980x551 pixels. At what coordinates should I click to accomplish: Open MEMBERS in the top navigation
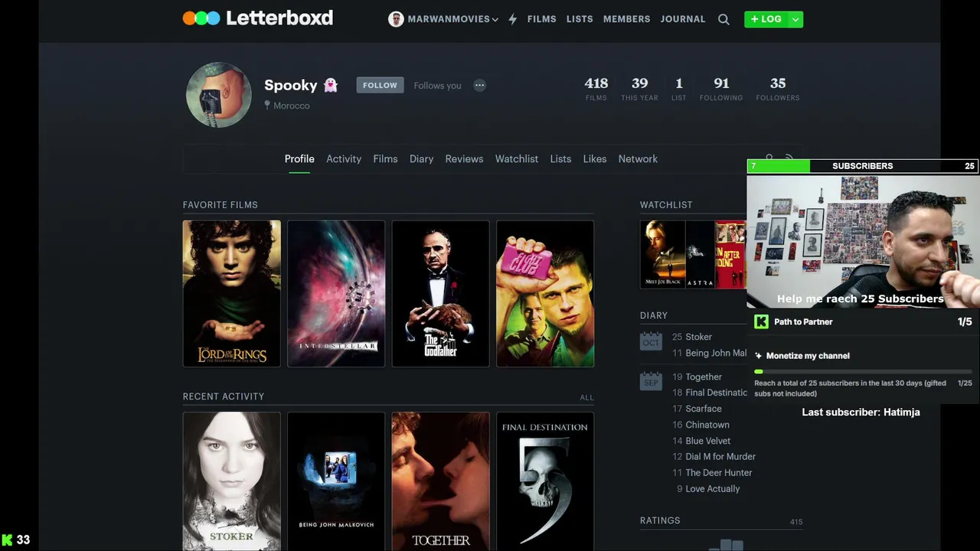[626, 19]
